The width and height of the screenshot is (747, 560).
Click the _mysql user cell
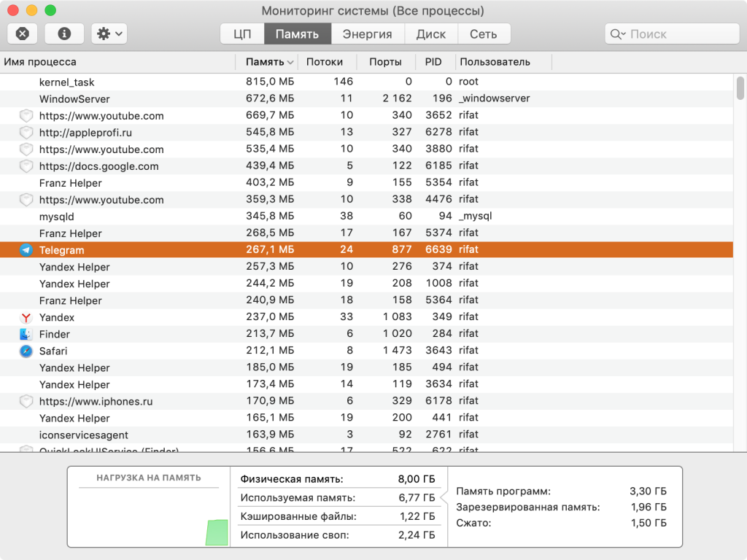475,216
